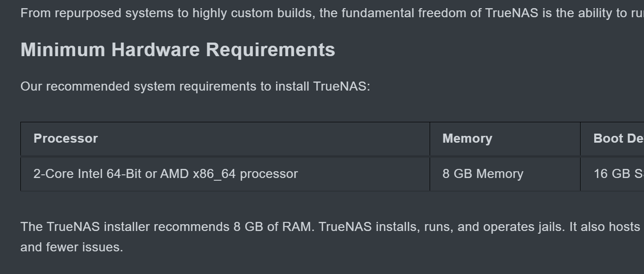
Task: Click 'It also hosts' in bottom paragraph
Action: [605, 226]
